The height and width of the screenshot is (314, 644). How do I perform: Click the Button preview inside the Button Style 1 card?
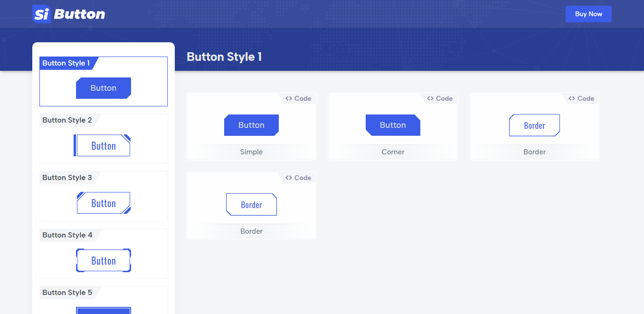point(104,88)
